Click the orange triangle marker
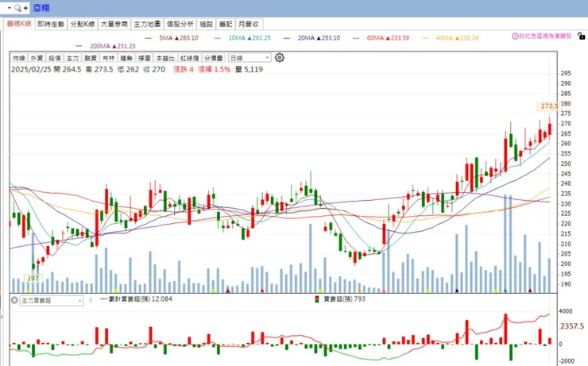Image resolution: width=588 pixels, height=366 pixels. click(359, 291)
